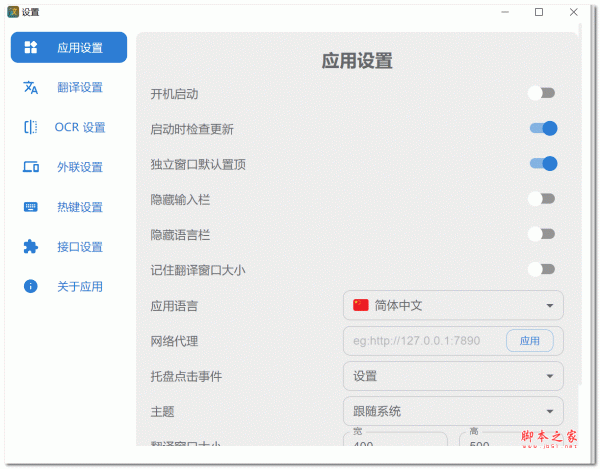Switch to the 翻译设置 tab

coord(69,87)
